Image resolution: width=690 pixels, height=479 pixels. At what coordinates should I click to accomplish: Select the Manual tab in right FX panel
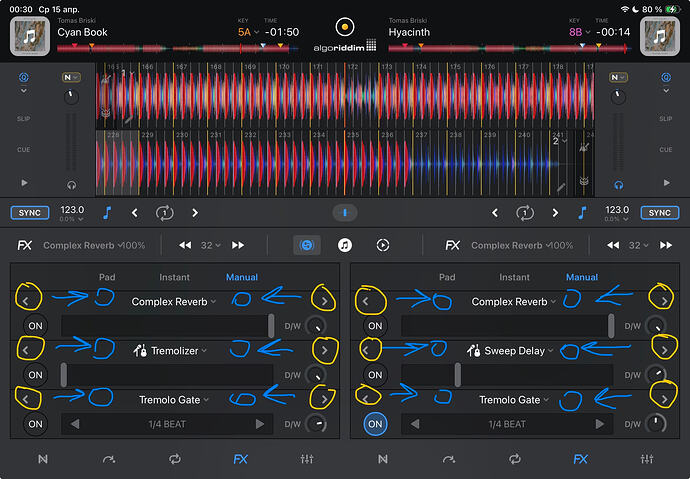(x=582, y=277)
